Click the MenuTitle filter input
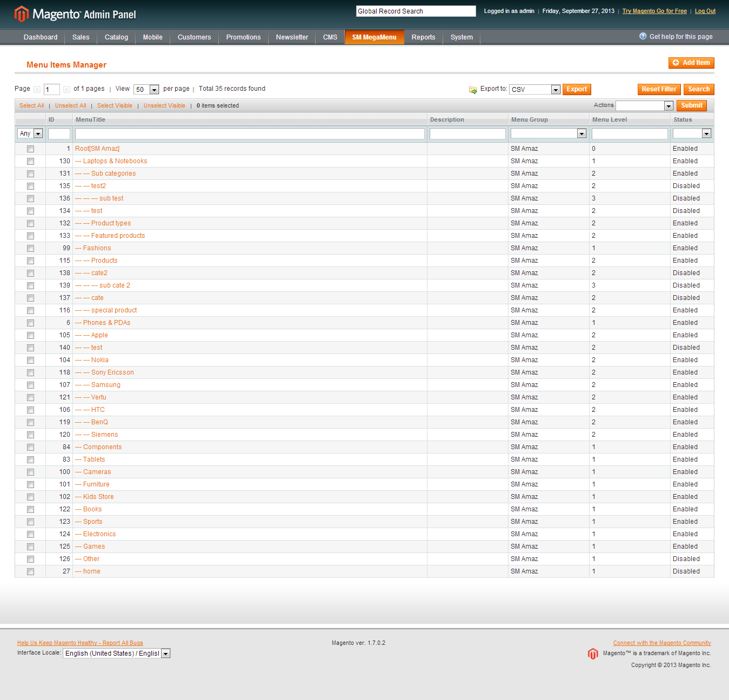This screenshot has height=700, width=729. [x=250, y=134]
